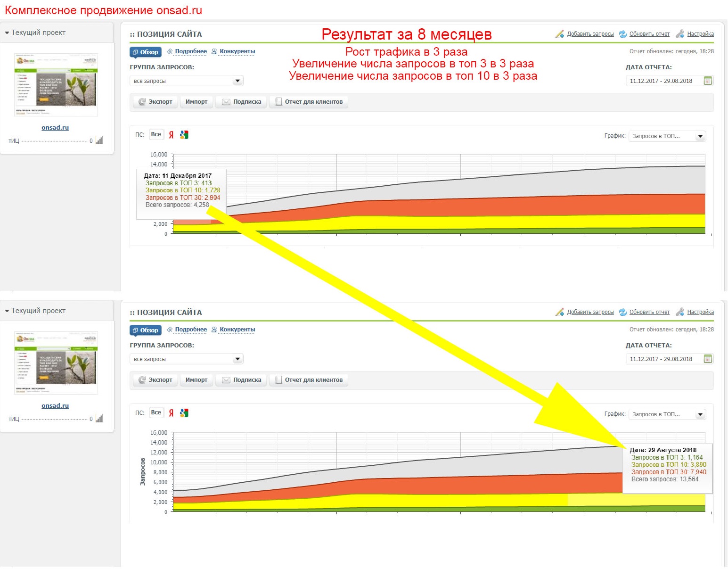
Task: Filter the upper chart by the Google icon
Action: [x=184, y=135]
